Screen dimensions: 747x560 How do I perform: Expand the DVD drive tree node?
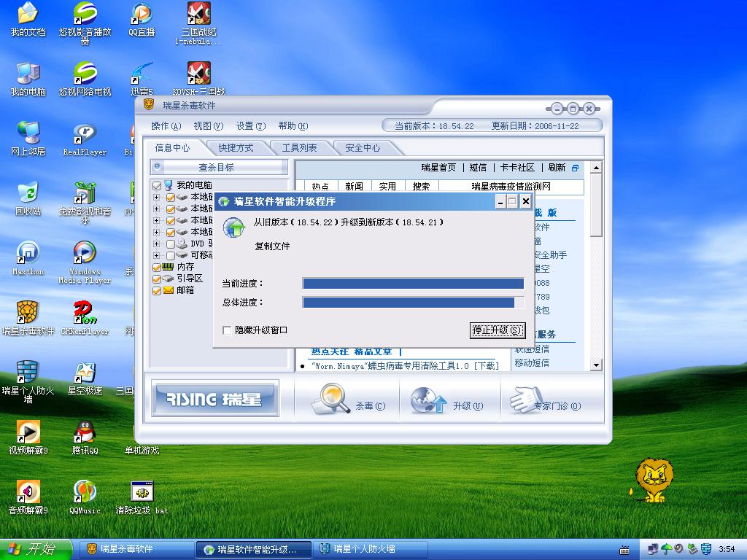tap(156, 244)
